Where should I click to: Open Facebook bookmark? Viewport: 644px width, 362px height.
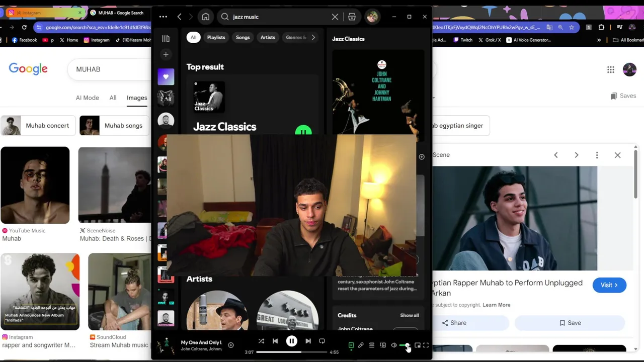[x=24, y=40]
